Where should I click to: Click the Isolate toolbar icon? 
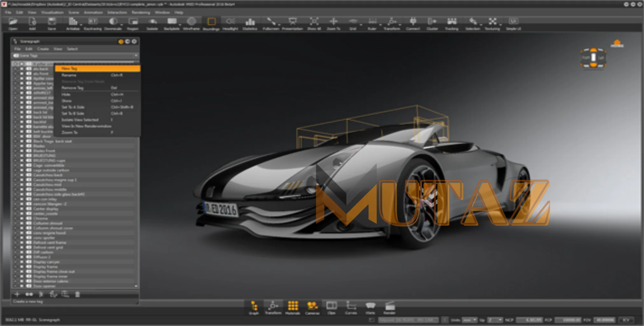(x=152, y=22)
